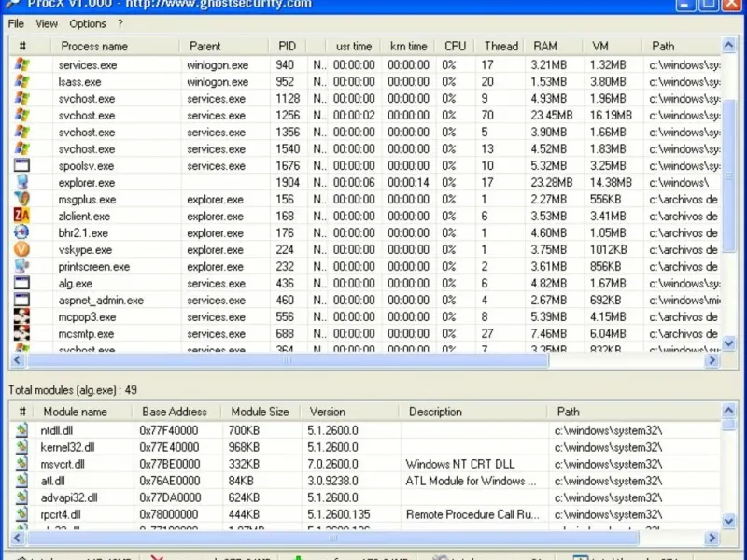Select the msgplus.exe process name
Image resolution: width=747 pixels, height=560 pixels.
click(87, 200)
